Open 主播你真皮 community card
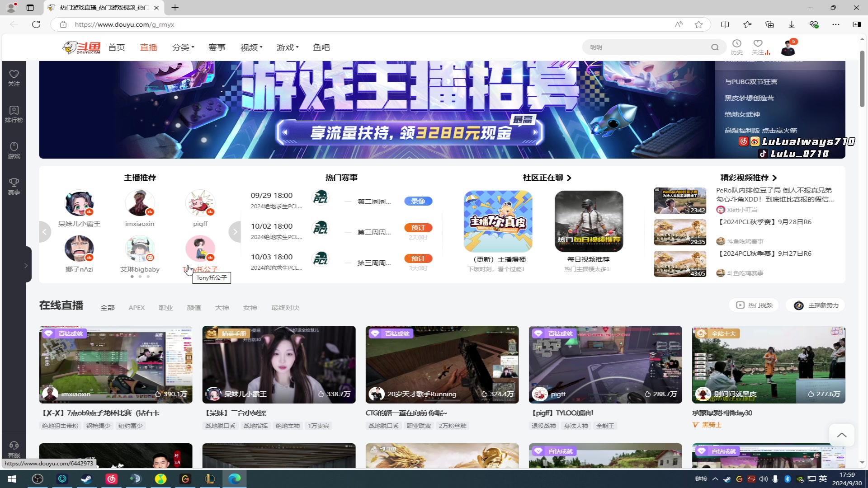Screen dimensions: 868x488 [x=498, y=221]
